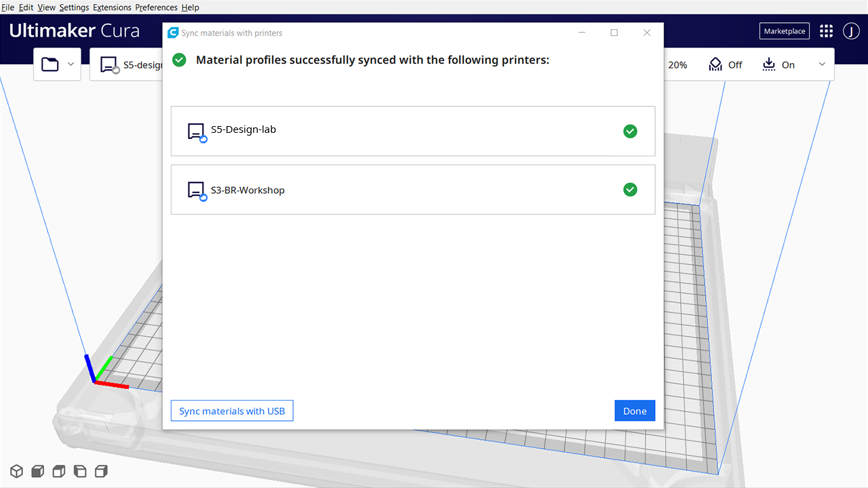Expand the print settings chevron
This screenshot has width=868, height=488.
click(x=822, y=64)
